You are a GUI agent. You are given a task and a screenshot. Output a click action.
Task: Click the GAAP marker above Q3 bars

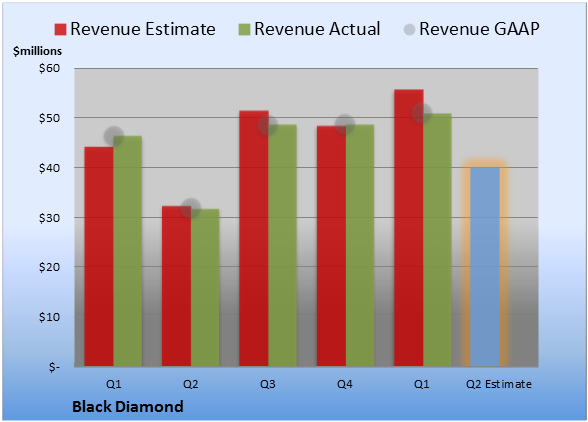point(268,125)
